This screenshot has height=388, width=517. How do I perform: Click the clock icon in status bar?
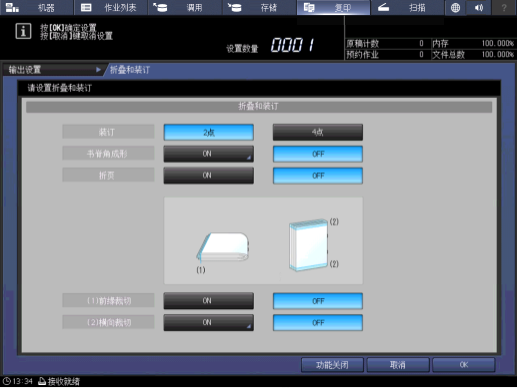point(7,381)
